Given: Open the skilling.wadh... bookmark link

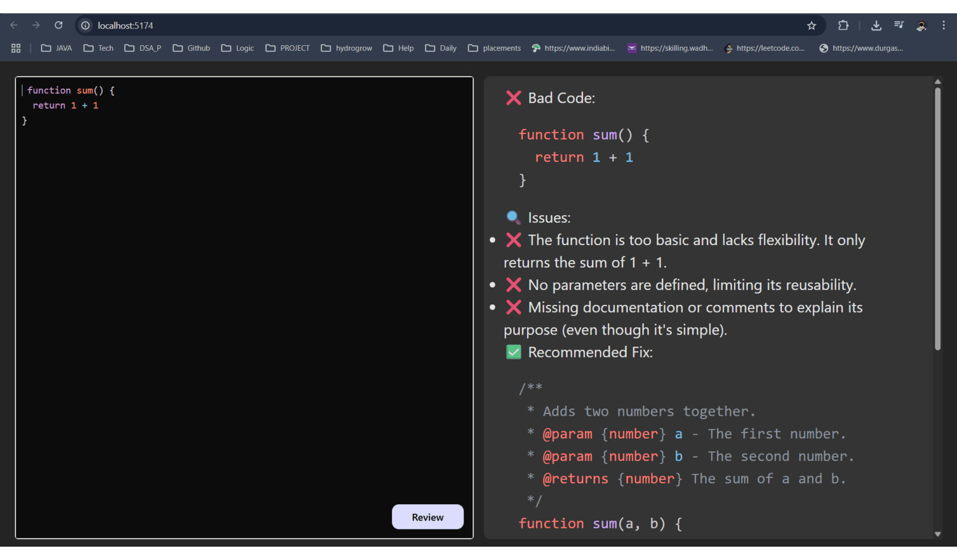Looking at the screenshot, I should click(670, 48).
